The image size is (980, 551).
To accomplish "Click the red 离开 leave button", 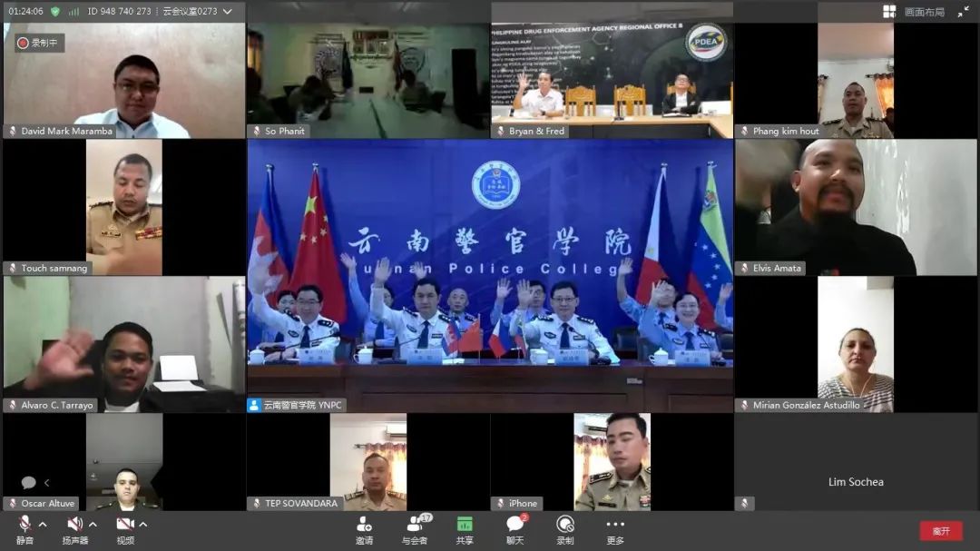I will coord(941,531).
